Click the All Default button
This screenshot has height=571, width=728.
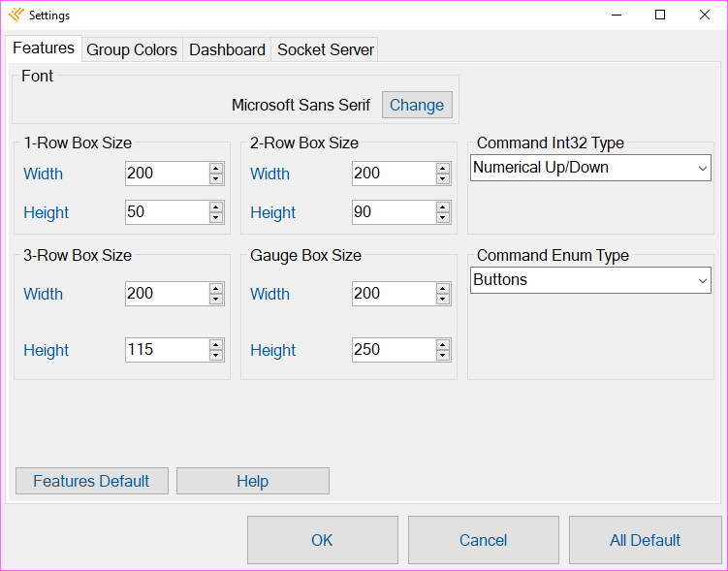(x=645, y=540)
